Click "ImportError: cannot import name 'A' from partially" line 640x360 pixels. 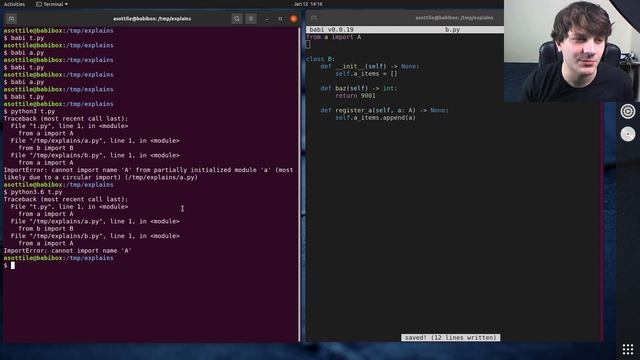pos(148,170)
